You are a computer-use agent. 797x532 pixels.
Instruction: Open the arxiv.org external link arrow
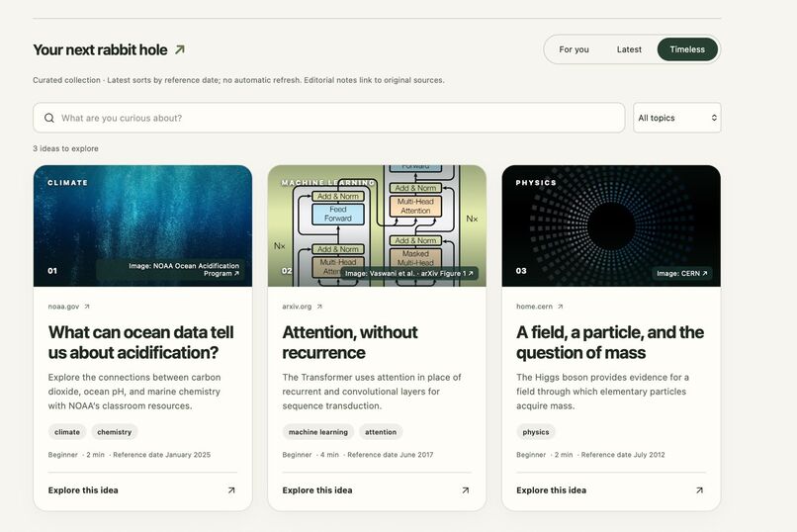319,307
